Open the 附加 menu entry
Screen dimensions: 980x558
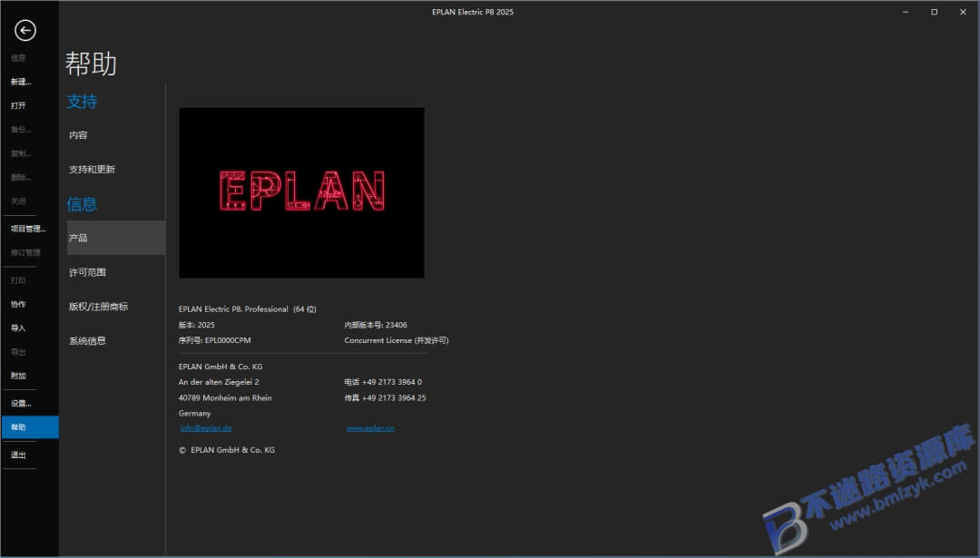click(x=18, y=376)
